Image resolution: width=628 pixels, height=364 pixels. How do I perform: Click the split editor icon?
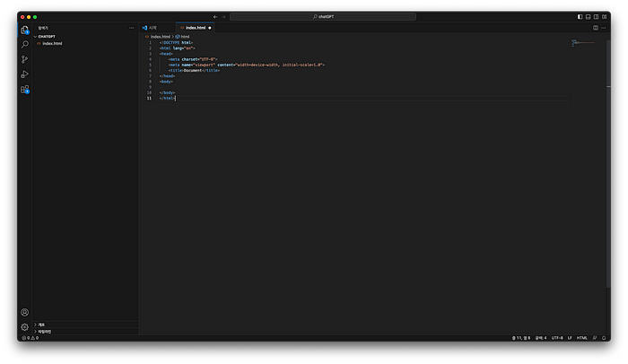(x=595, y=28)
